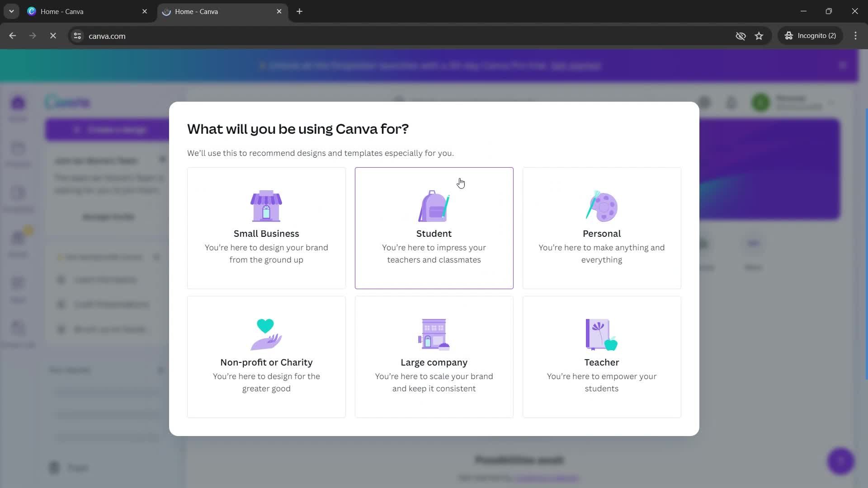
Task: Stop page loading with the X button
Action: click(x=53, y=36)
